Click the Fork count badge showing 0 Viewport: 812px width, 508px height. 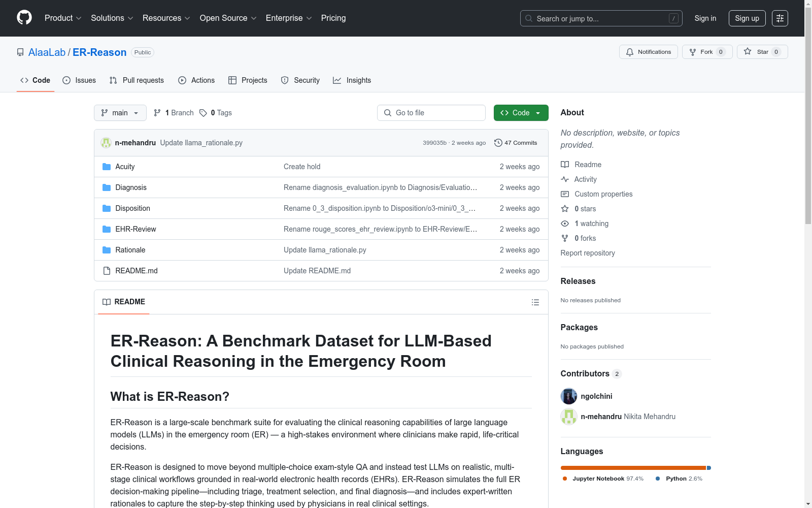721,52
